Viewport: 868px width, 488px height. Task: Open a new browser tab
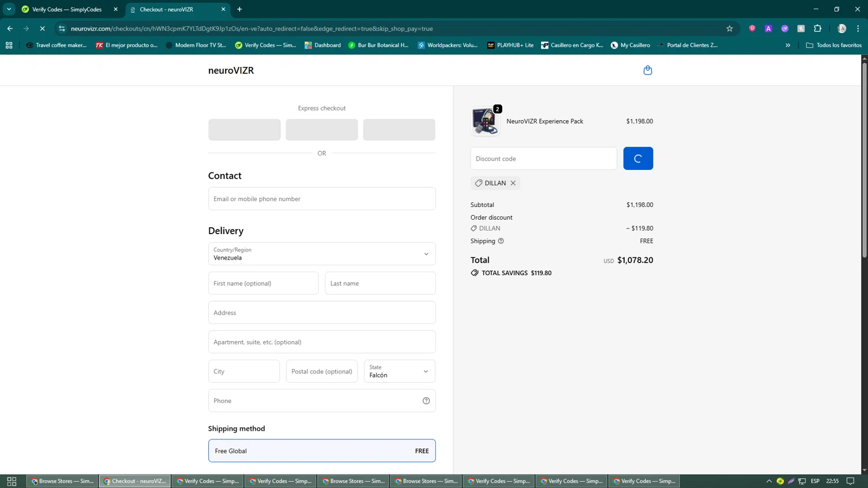(240, 9)
